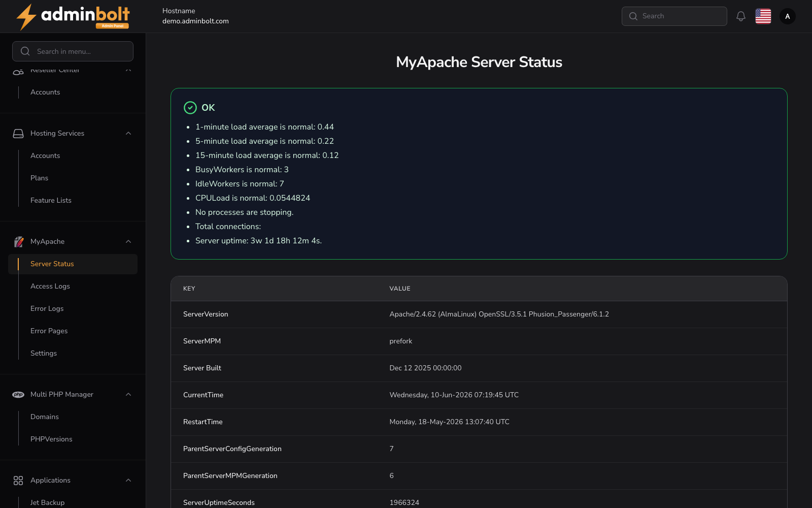
Task: Open Feature Lists in sidebar
Action: pos(51,201)
